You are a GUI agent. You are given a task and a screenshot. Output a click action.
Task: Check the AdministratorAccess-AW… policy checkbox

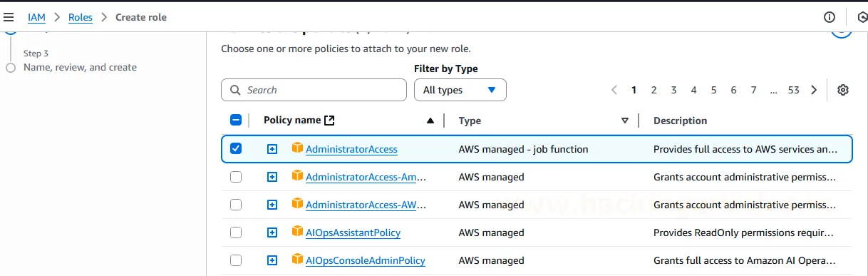click(x=236, y=205)
